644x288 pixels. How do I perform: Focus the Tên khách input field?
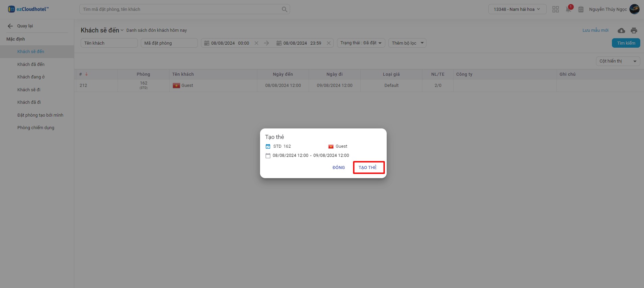(109, 43)
